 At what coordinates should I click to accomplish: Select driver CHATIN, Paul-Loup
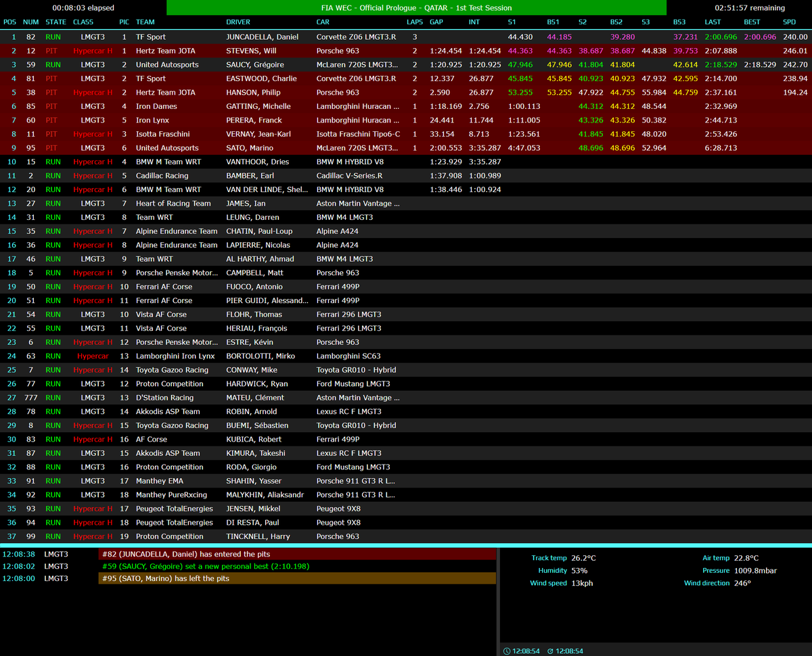(259, 231)
